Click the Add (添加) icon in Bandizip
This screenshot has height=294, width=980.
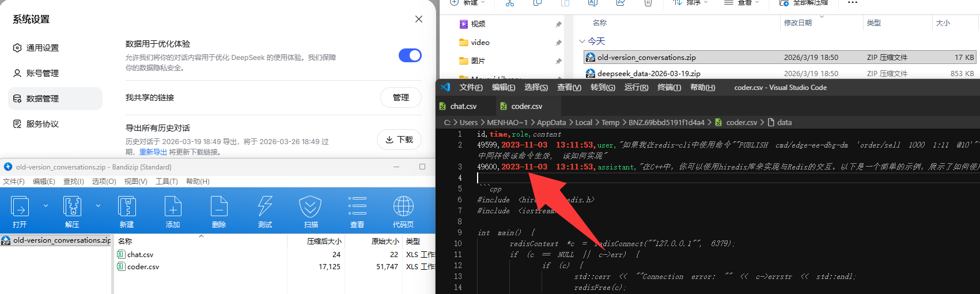pyautogui.click(x=173, y=206)
